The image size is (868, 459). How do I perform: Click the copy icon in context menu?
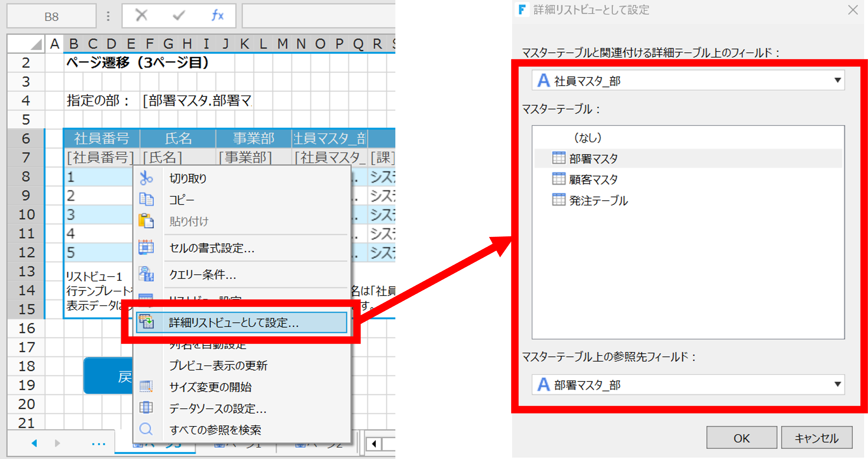point(146,200)
